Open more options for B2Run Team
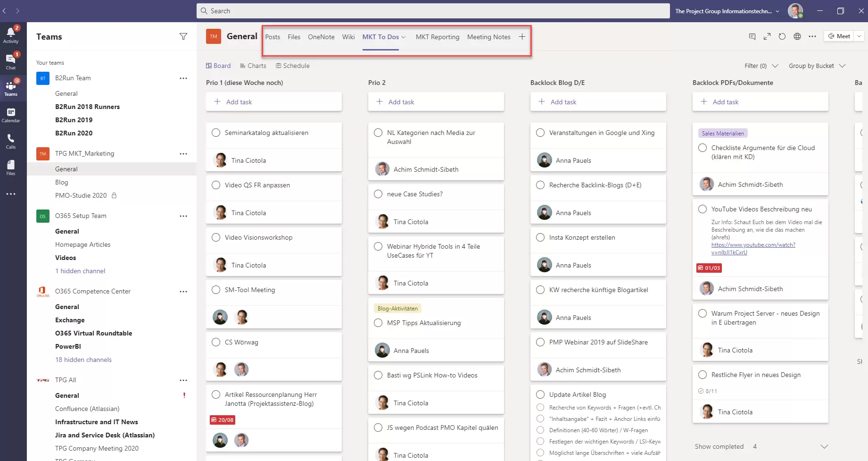This screenshot has width=868, height=461. coord(183,78)
